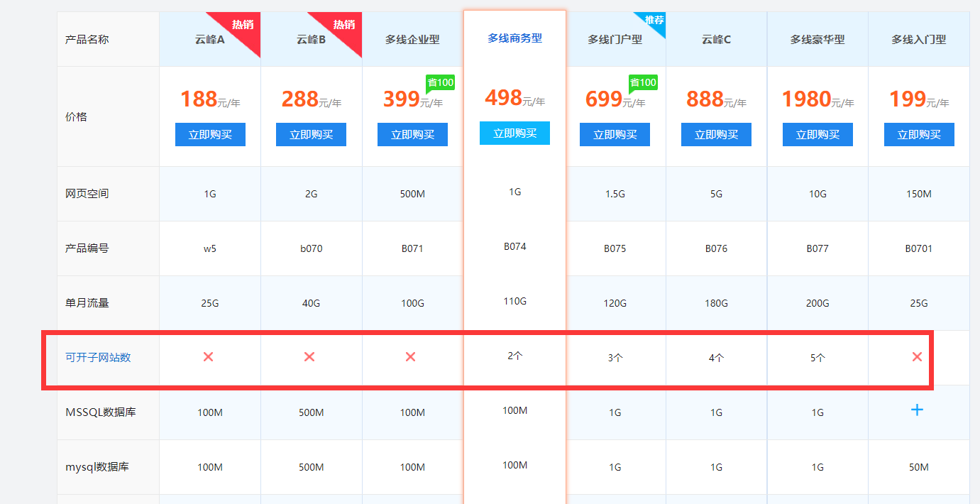This screenshot has width=980, height=504.
Task: Click the red X under 多线入门型 column
Action: click(917, 357)
